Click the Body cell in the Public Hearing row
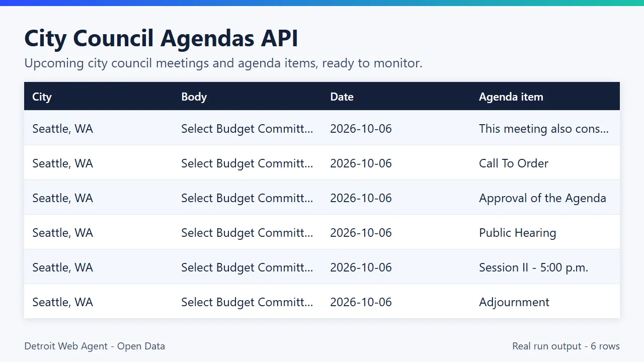 coord(247,232)
